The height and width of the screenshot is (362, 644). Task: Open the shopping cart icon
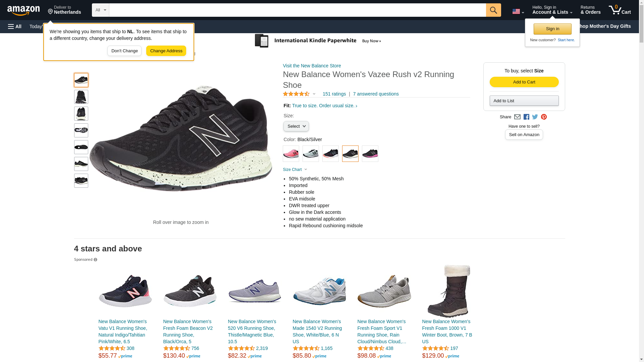point(620,10)
